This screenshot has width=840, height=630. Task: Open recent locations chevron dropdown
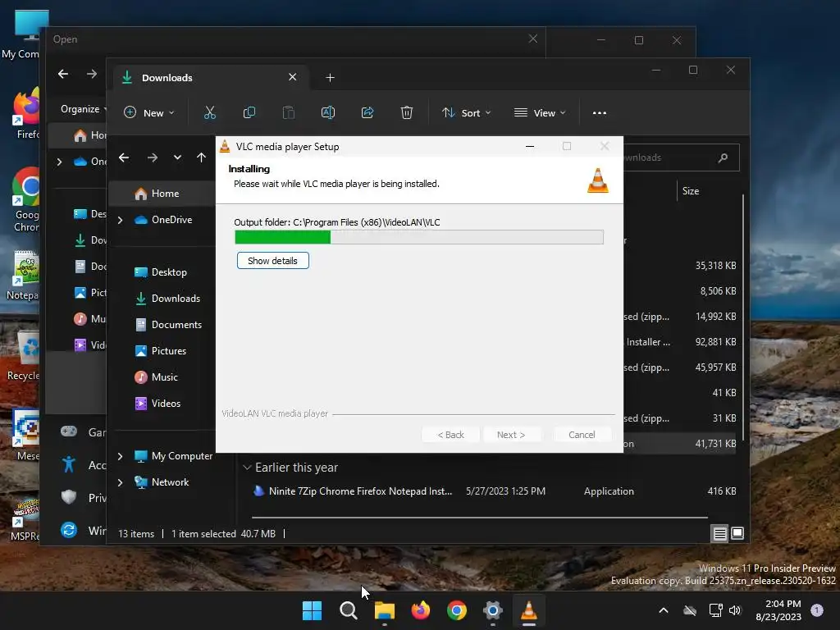click(177, 157)
